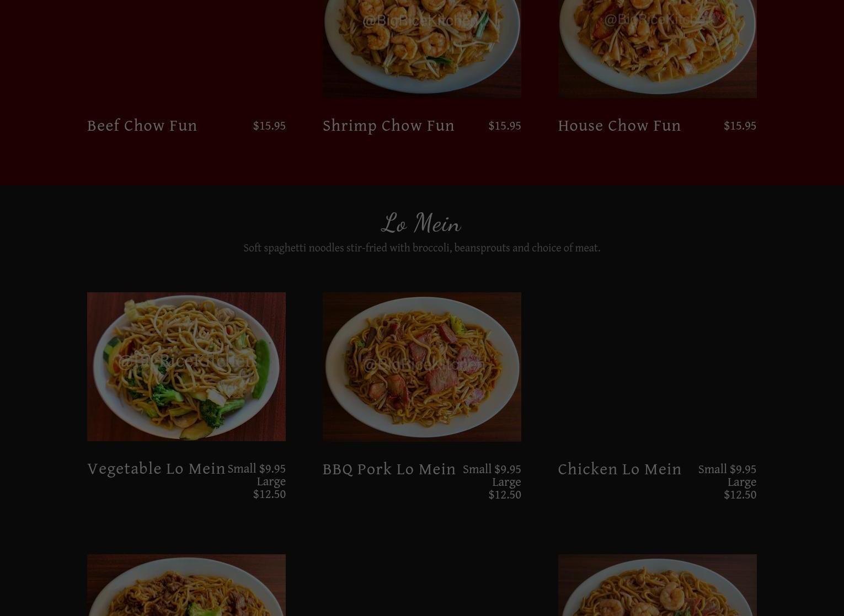Screen dimensions: 844x616
Task: Click the Vegetable Lo Mein item name
Action: pyautogui.click(x=157, y=469)
